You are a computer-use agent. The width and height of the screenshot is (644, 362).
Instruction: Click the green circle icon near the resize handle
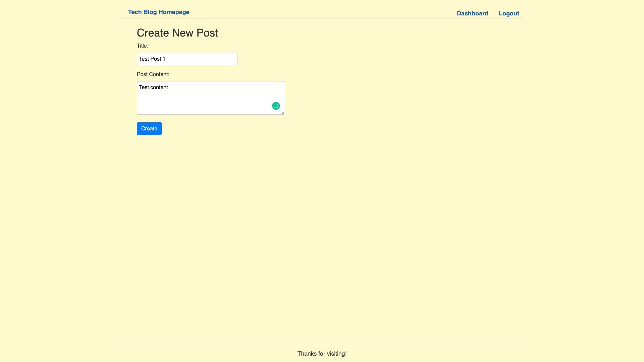click(276, 106)
